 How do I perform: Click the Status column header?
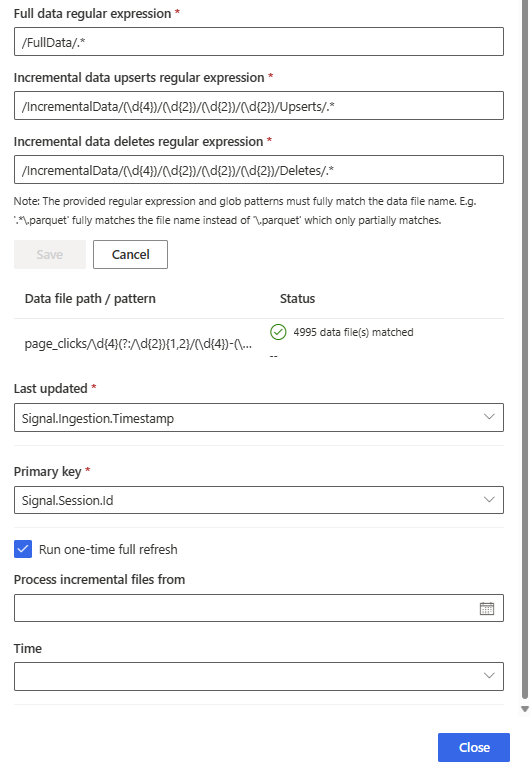297,298
